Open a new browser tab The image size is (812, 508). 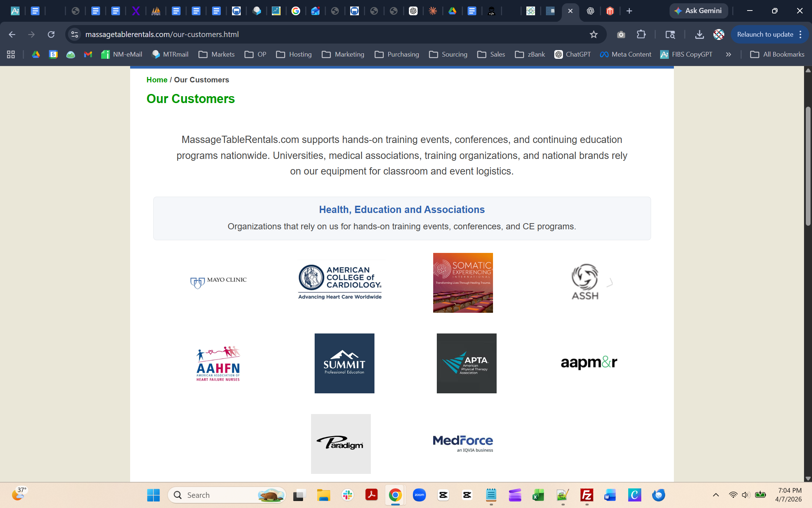[629, 11]
